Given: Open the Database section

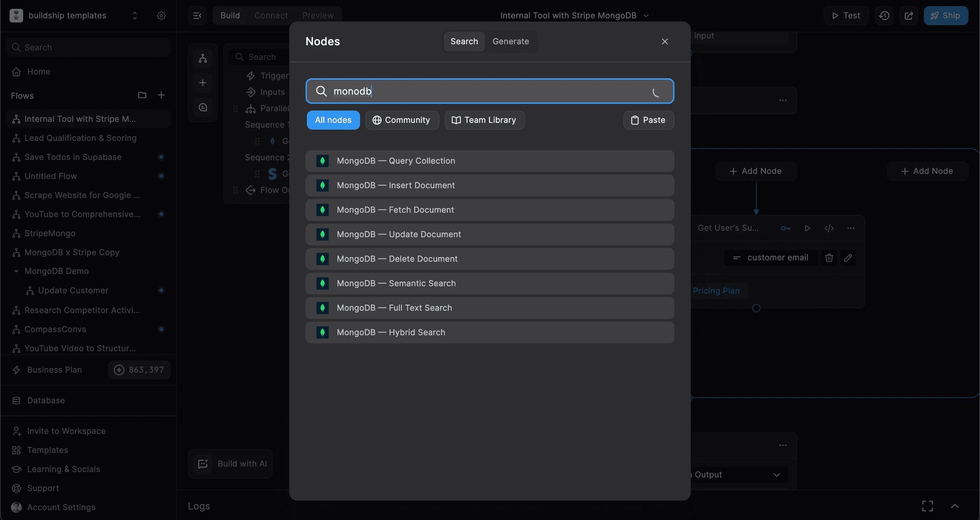Looking at the screenshot, I should (46, 401).
